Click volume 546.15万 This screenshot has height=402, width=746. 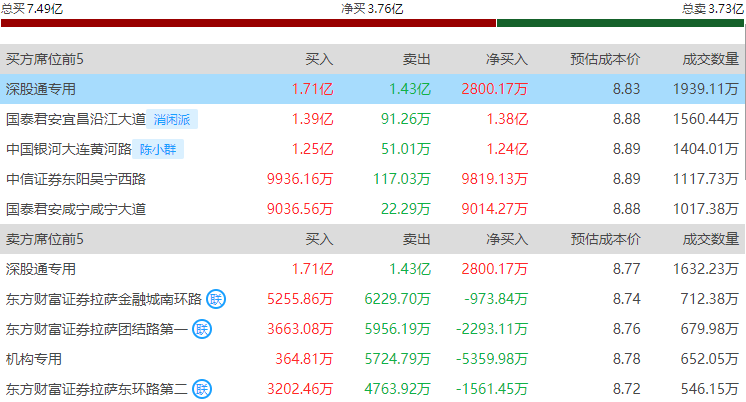pyautogui.click(x=710, y=389)
